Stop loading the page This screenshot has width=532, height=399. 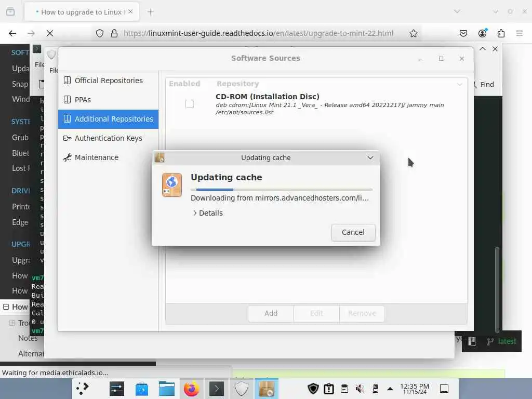click(50, 33)
